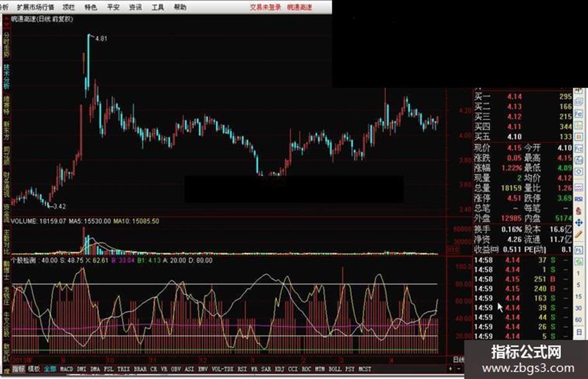Switch indicator to DMI
The image size is (588, 379).
[82, 369]
